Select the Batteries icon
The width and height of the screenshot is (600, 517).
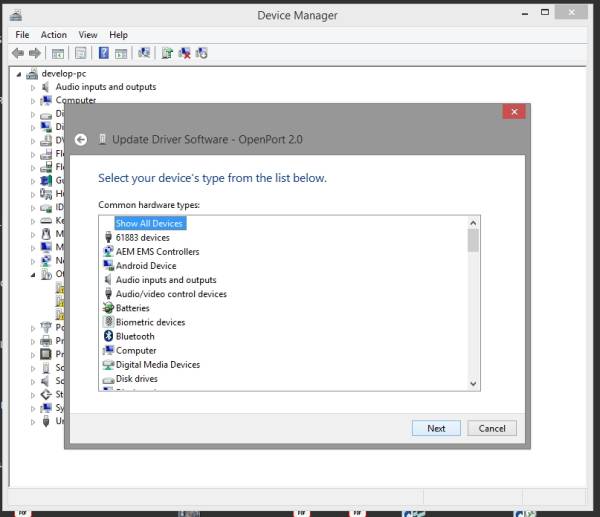(108, 308)
